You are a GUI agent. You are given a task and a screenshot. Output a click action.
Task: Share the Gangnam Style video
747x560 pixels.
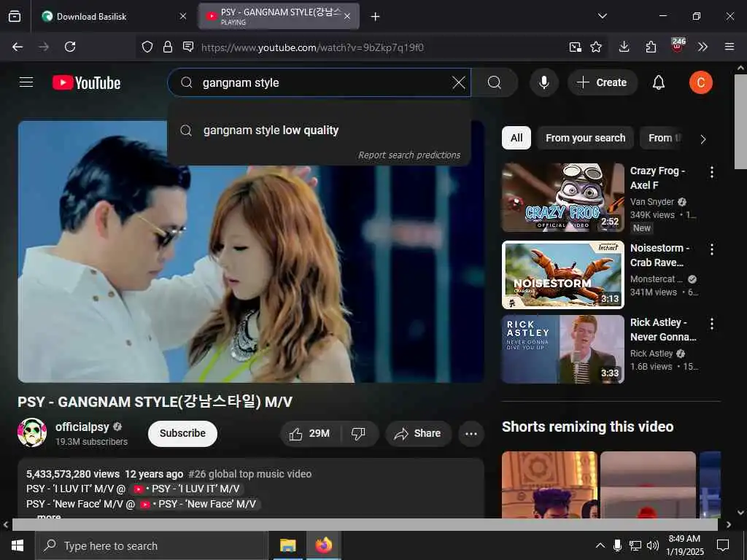tap(418, 433)
